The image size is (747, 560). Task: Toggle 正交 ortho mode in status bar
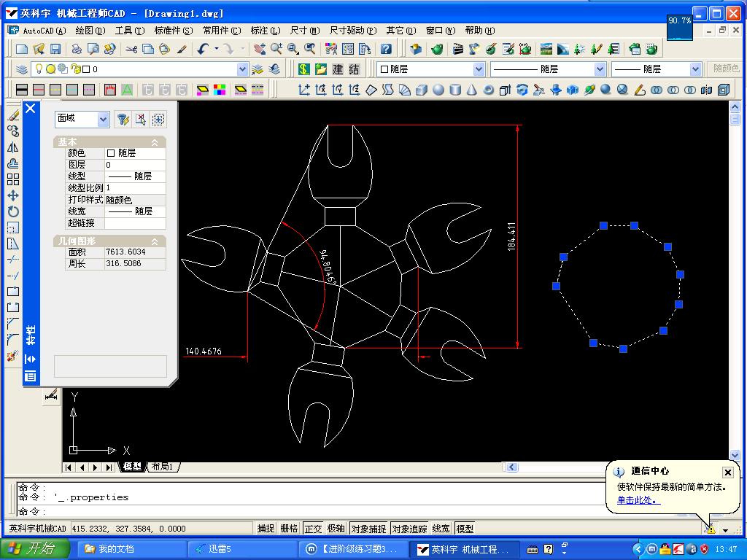click(313, 529)
